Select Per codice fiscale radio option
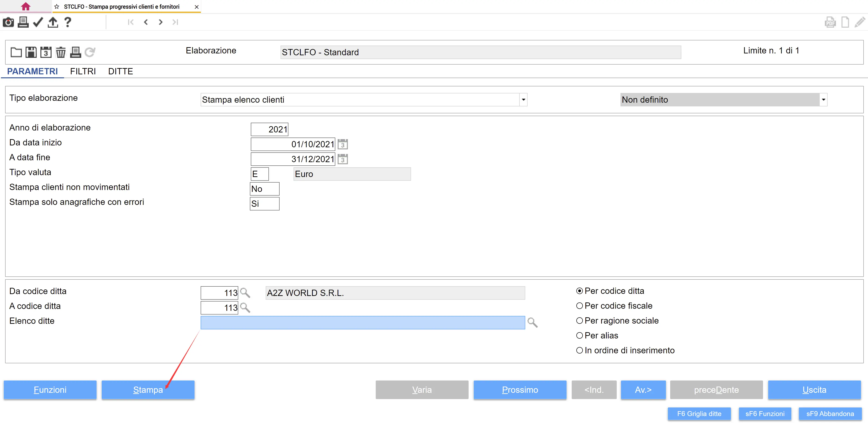 coord(580,306)
